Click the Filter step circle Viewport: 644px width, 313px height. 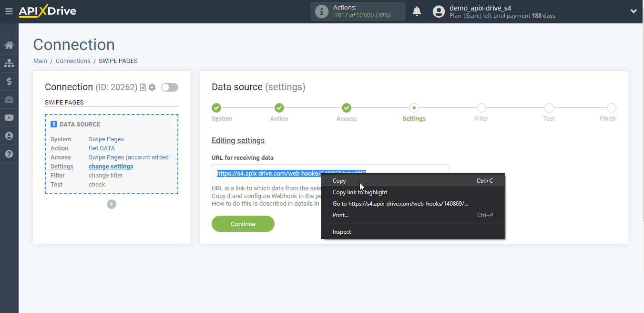pos(481,108)
